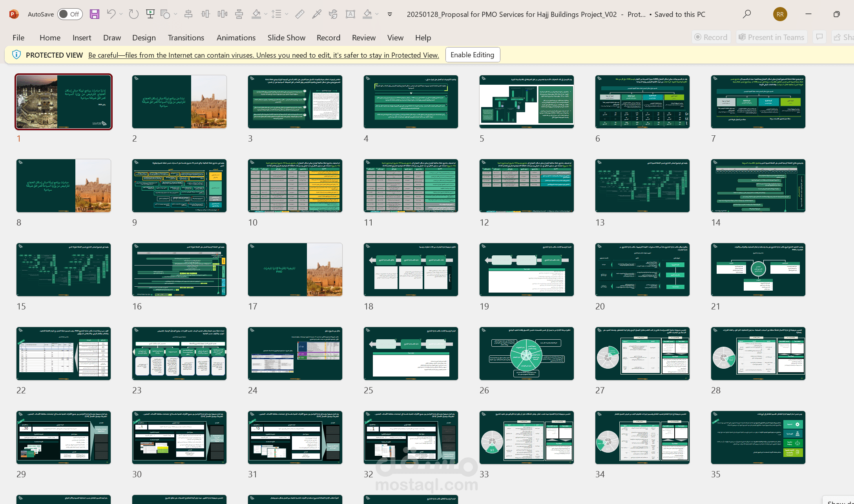Image resolution: width=854 pixels, height=504 pixels.
Task: Click the Present in Teams button
Action: (772, 37)
